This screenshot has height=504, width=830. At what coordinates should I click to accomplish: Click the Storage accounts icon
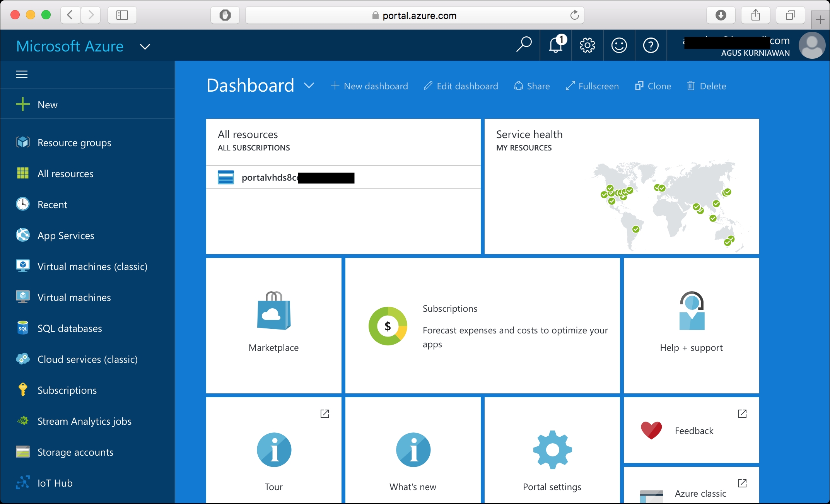(23, 452)
